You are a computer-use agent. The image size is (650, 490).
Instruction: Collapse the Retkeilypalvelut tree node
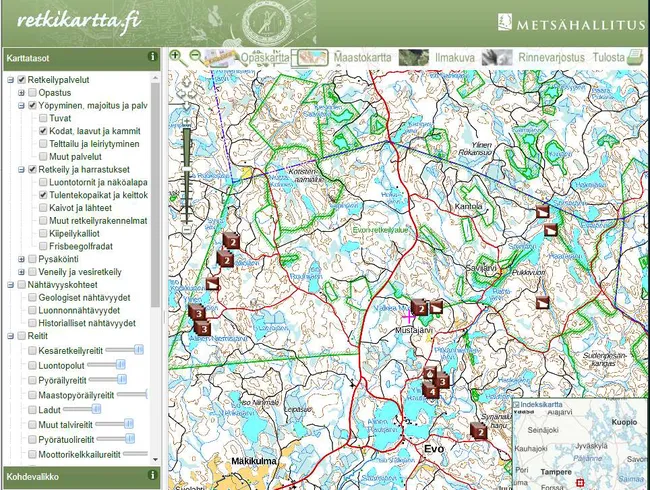(10, 80)
